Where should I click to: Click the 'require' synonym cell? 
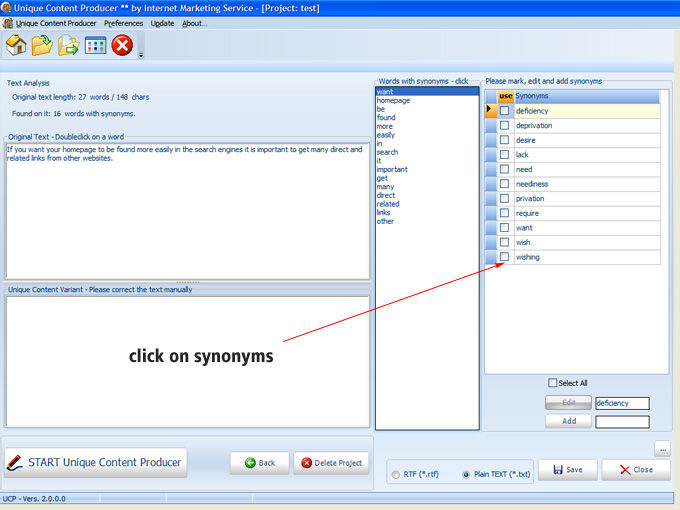[x=587, y=213]
